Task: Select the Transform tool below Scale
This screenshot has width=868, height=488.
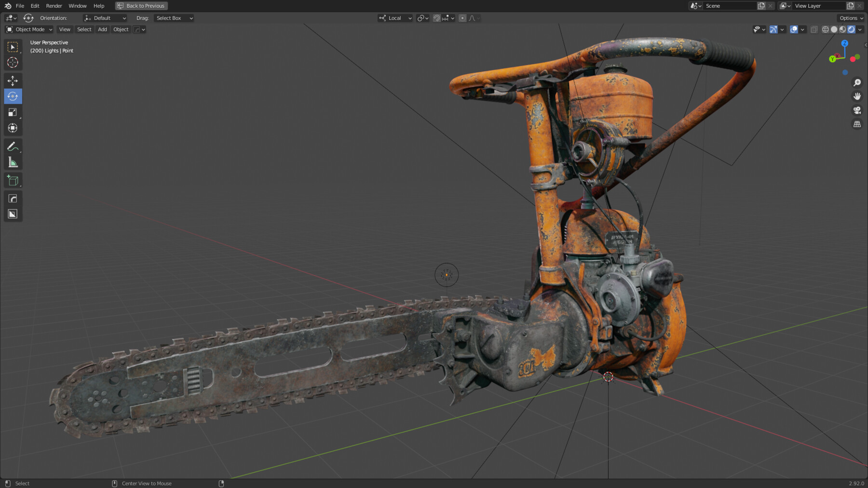Action: coord(13,128)
